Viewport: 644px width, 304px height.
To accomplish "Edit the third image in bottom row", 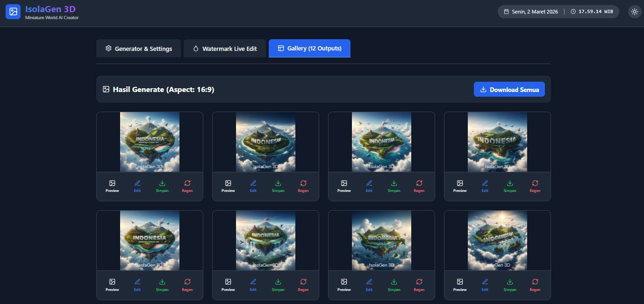I will 369,285.
